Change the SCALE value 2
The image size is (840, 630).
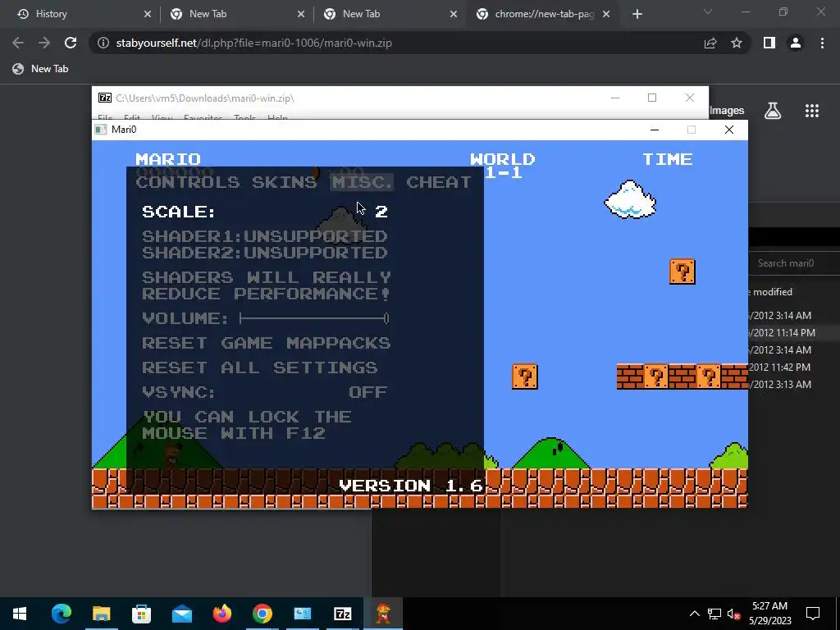(x=381, y=212)
